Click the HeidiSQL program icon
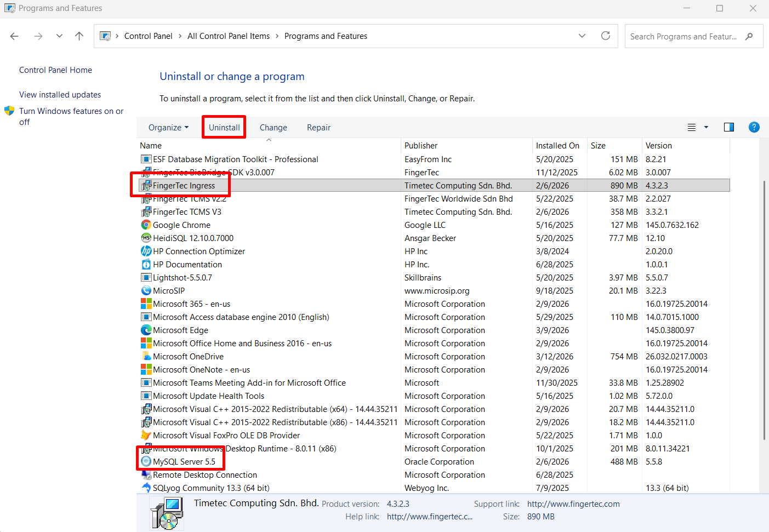The height and width of the screenshot is (532, 769). (x=146, y=238)
